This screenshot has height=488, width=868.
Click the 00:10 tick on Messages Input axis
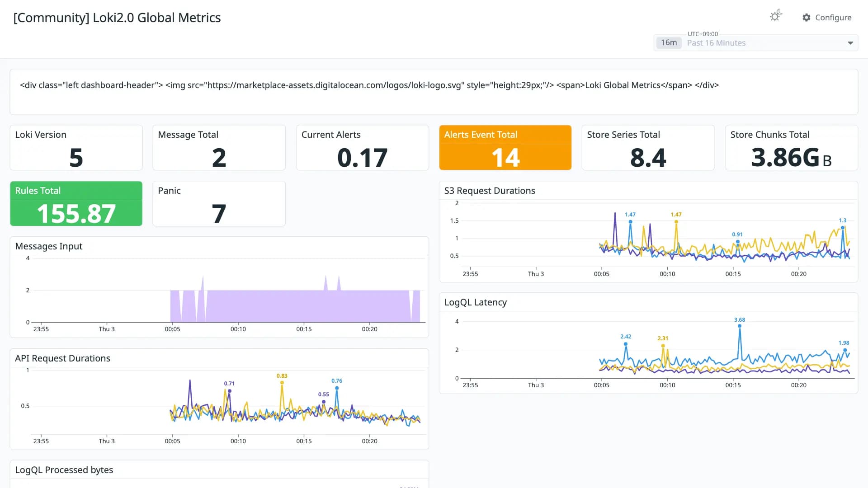tap(238, 329)
